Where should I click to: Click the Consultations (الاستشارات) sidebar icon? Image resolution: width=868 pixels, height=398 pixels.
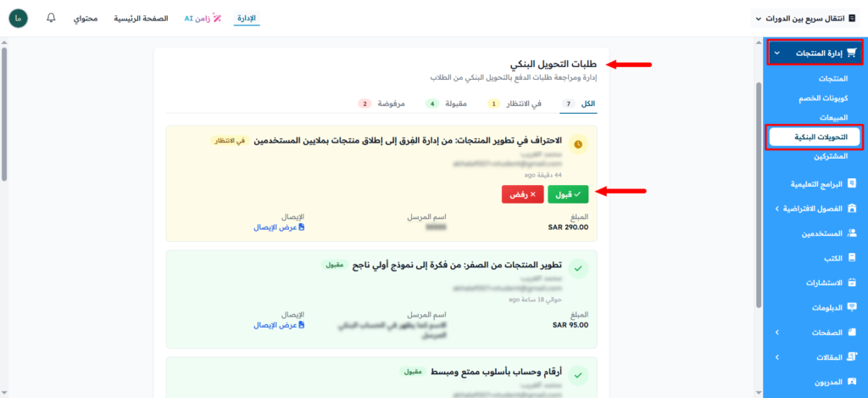pyautogui.click(x=852, y=282)
